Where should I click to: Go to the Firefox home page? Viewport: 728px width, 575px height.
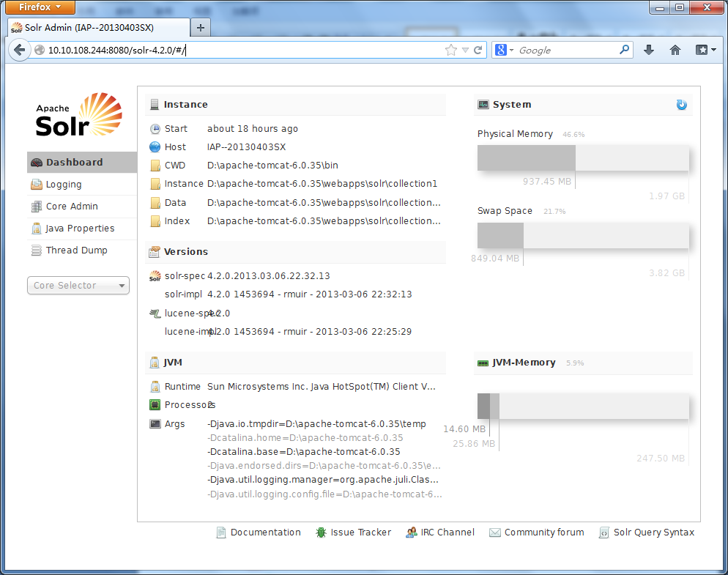coord(675,50)
